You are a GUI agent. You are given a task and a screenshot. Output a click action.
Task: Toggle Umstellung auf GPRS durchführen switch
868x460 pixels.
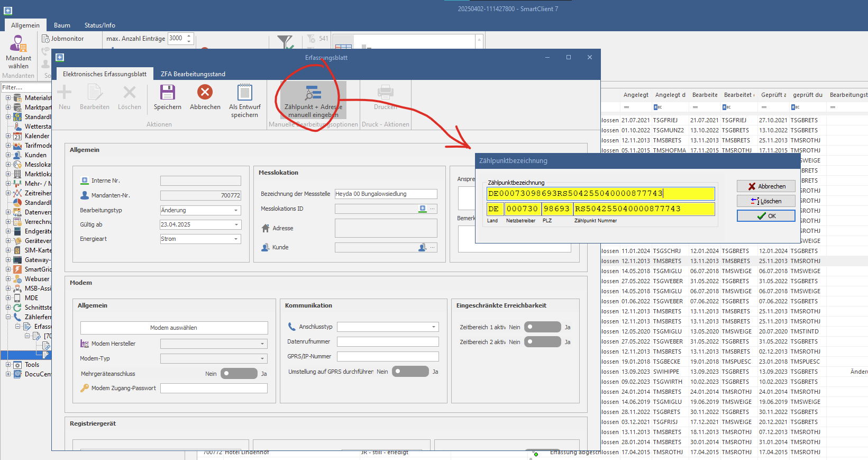pos(410,372)
